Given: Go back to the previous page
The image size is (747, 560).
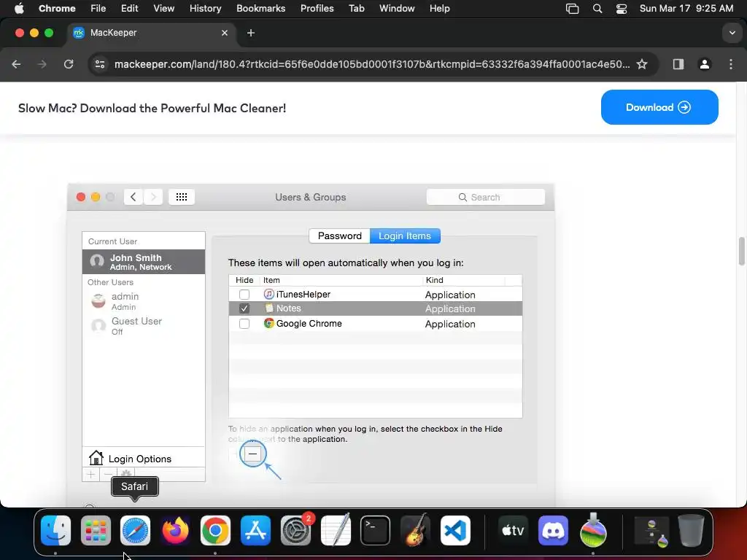Looking at the screenshot, I should [x=16, y=64].
